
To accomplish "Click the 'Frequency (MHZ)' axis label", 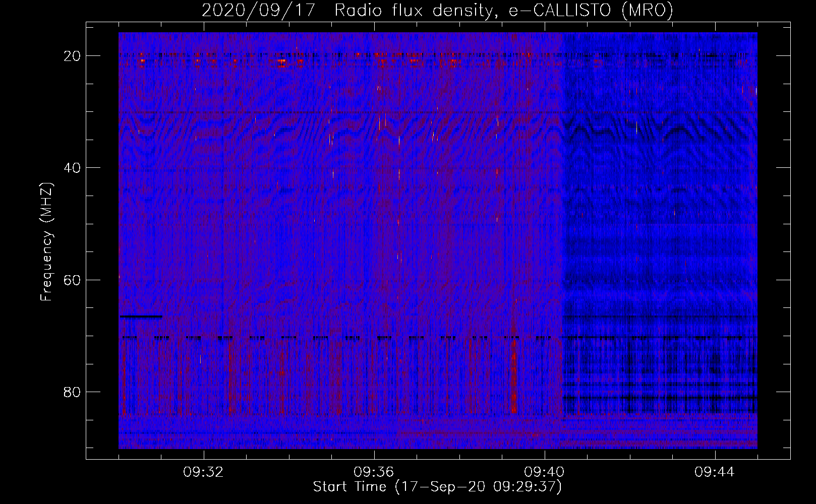I will click(x=46, y=242).
